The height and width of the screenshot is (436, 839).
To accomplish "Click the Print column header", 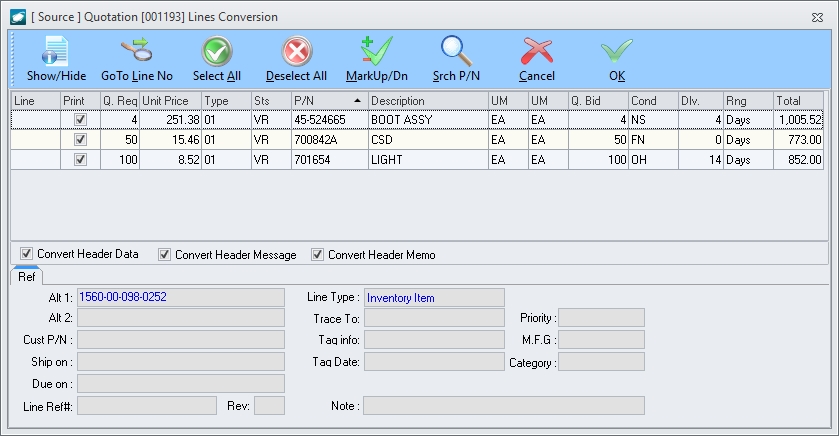I will (80, 101).
